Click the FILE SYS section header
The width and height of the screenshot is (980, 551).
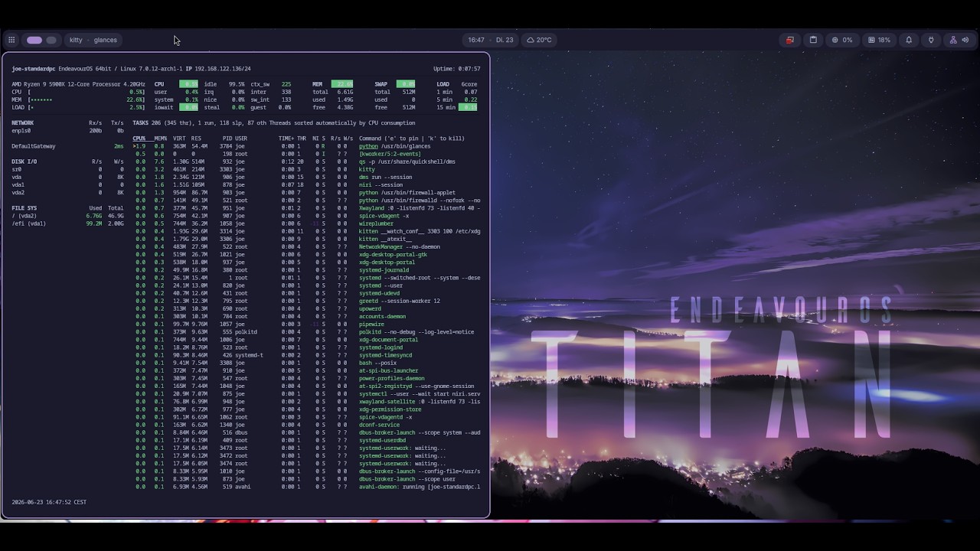pos(24,208)
